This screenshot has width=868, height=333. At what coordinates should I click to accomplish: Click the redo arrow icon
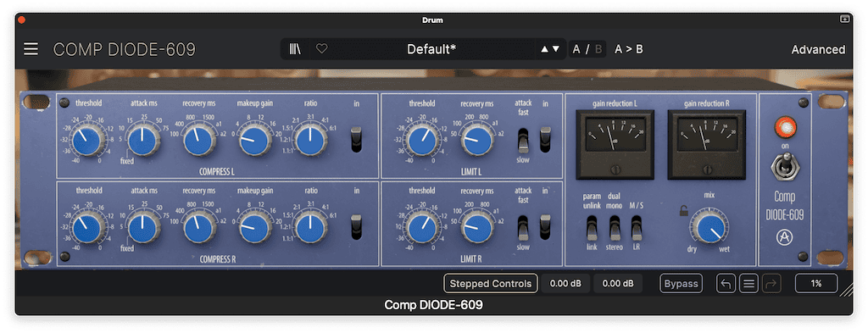click(770, 284)
